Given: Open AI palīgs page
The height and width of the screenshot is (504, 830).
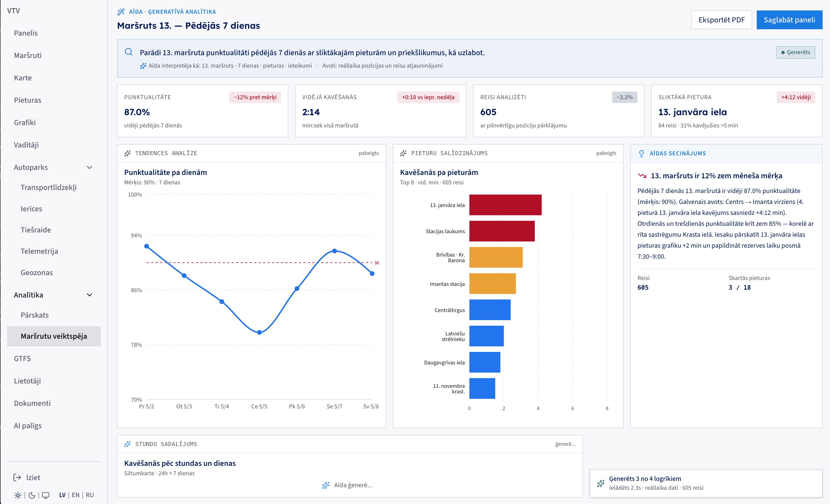Looking at the screenshot, I should pos(54,426).
